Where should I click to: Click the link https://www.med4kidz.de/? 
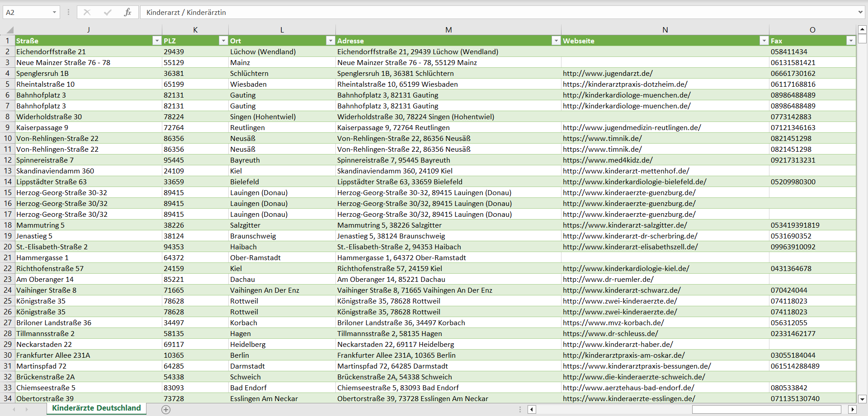pyautogui.click(x=608, y=160)
